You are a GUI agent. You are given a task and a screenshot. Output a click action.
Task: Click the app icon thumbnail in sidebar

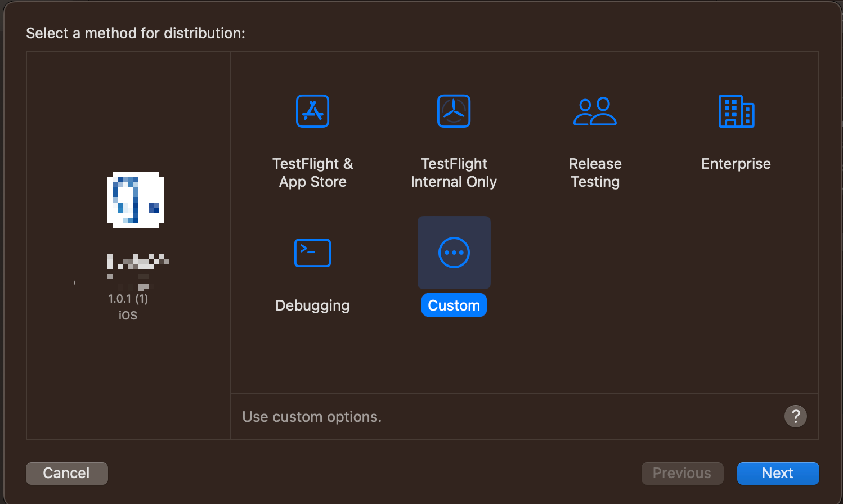click(x=136, y=200)
